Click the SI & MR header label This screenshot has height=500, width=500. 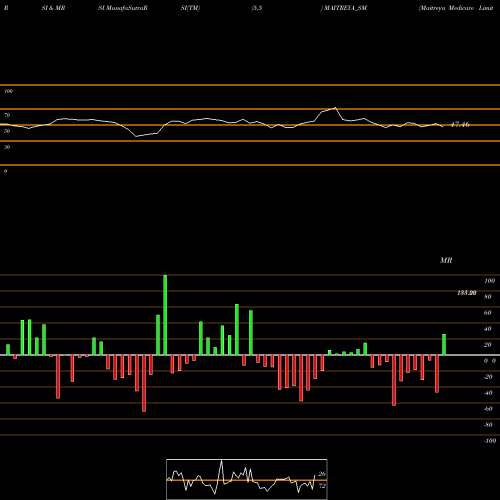tap(53, 8)
